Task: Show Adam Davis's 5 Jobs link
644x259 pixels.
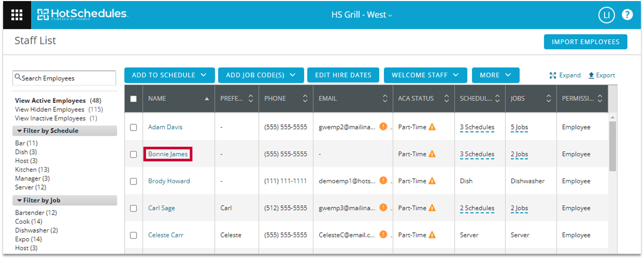Action: (x=519, y=127)
